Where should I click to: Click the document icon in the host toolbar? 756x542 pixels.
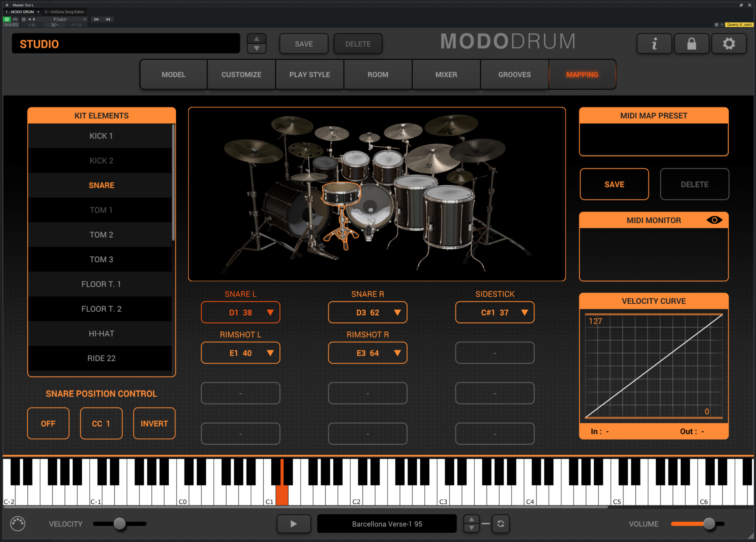coord(23,19)
